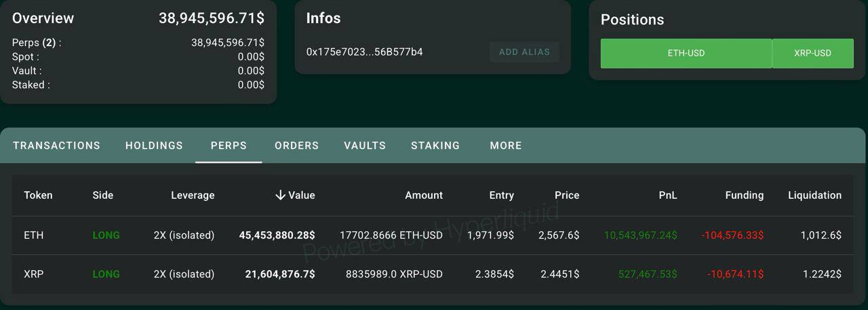Sort table by PnL column header
This screenshot has height=310, width=868.
click(x=668, y=195)
